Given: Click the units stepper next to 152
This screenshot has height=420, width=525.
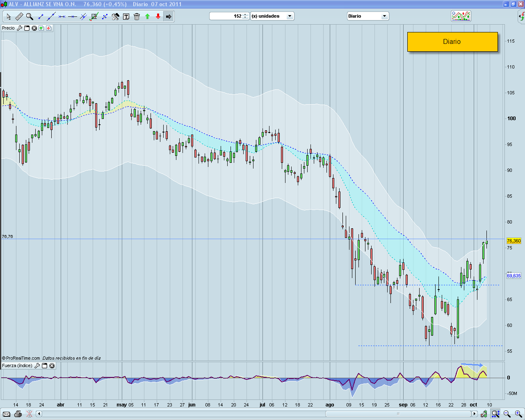Looking at the screenshot, I should click(x=245, y=16).
